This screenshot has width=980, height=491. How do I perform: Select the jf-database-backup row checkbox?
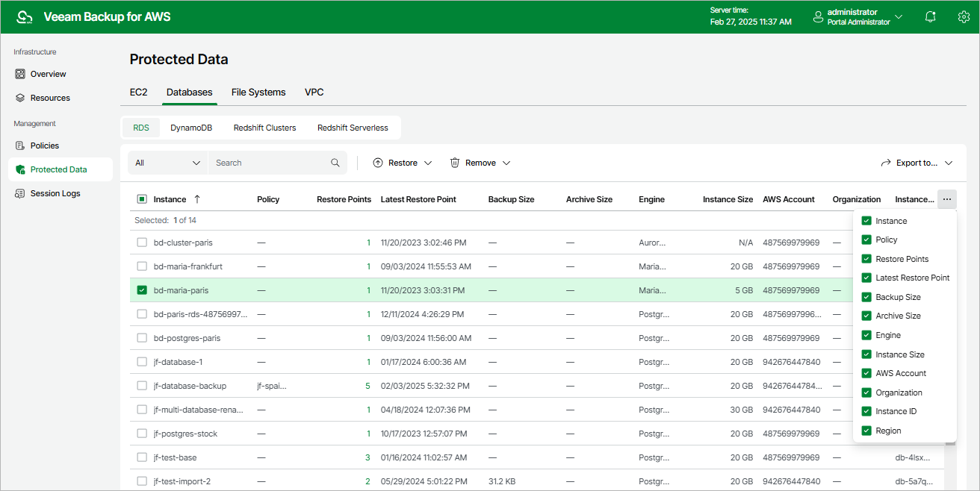tap(142, 386)
